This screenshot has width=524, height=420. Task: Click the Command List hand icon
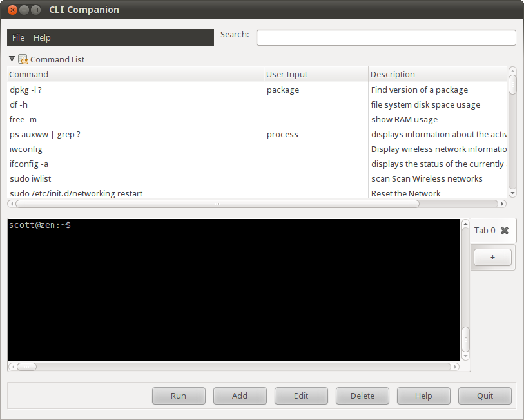coord(23,59)
